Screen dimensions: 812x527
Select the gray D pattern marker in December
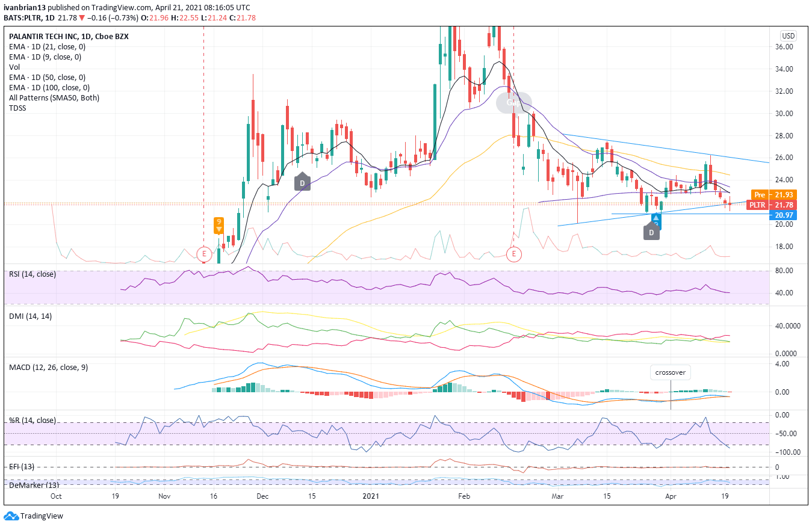pyautogui.click(x=303, y=182)
